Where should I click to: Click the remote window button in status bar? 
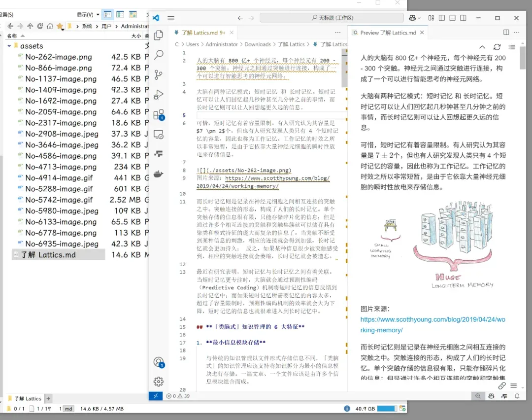tap(155, 396)
